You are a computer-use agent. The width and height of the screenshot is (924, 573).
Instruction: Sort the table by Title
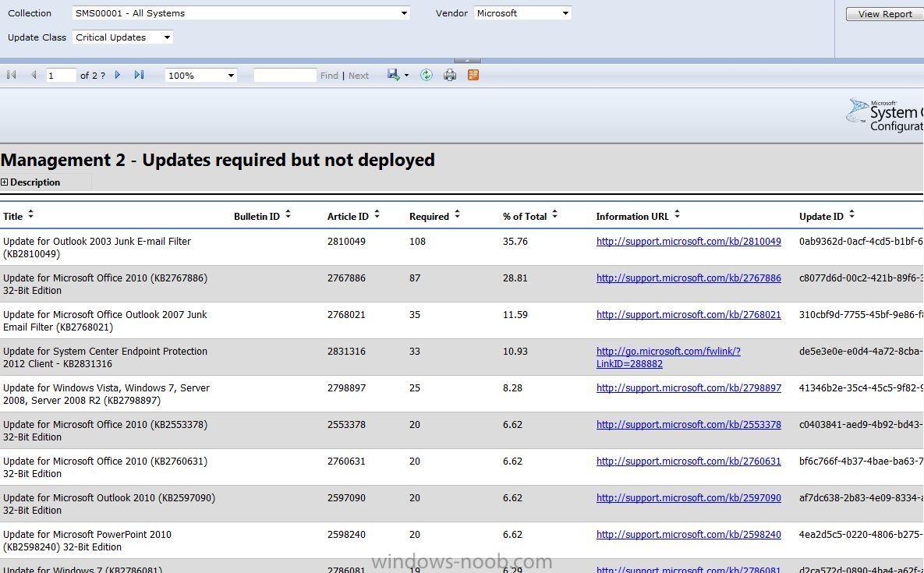(30, 215)
